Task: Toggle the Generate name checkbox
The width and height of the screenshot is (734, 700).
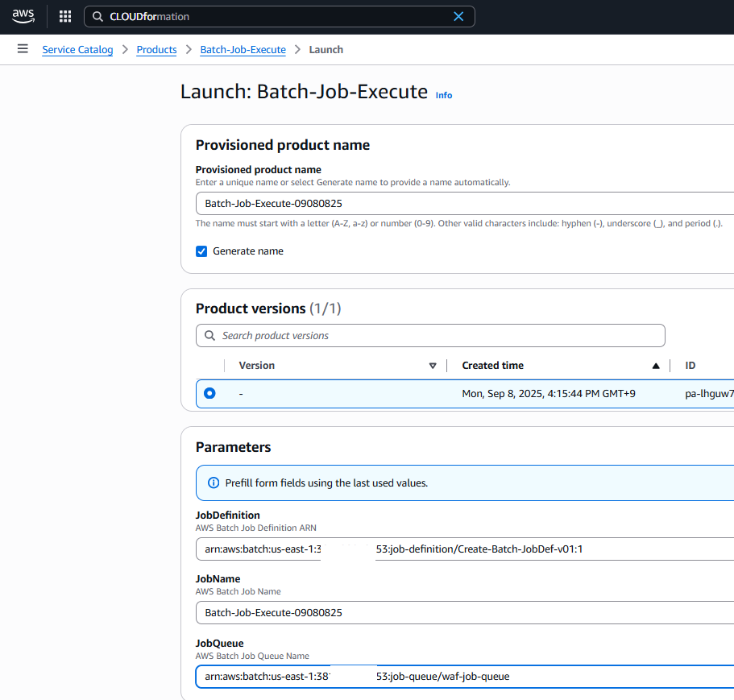Action: 201,251
